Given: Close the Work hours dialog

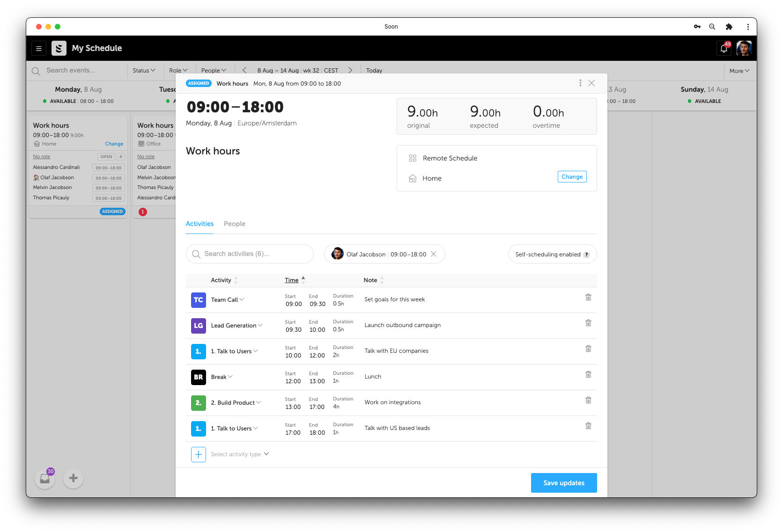Looking at the screenshot, I should [591, 83].
